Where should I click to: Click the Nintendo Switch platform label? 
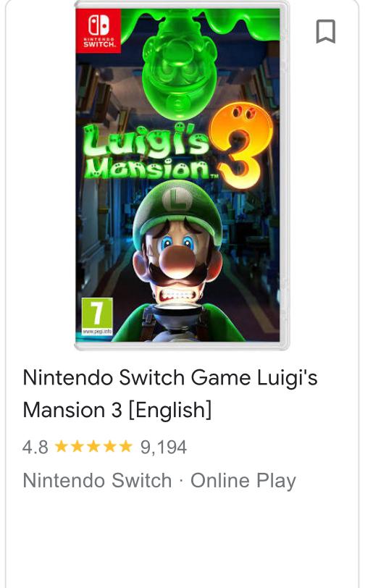[x=97, y=480]
